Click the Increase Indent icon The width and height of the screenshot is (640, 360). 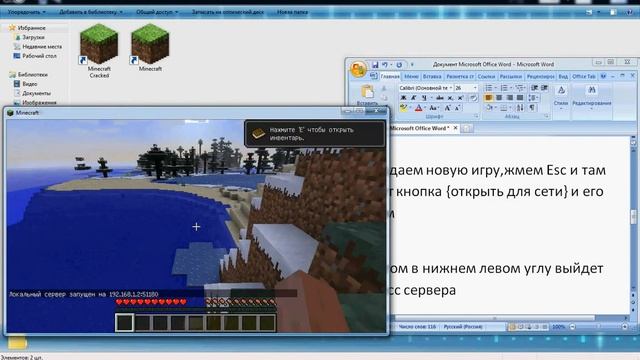[544, 87]
